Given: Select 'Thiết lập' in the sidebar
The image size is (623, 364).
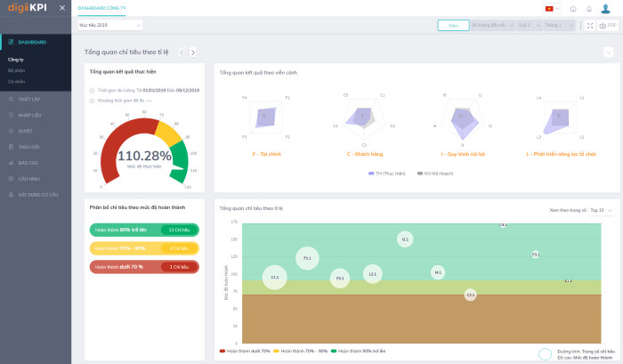Looking at the screenshot, I should point(29,99).
